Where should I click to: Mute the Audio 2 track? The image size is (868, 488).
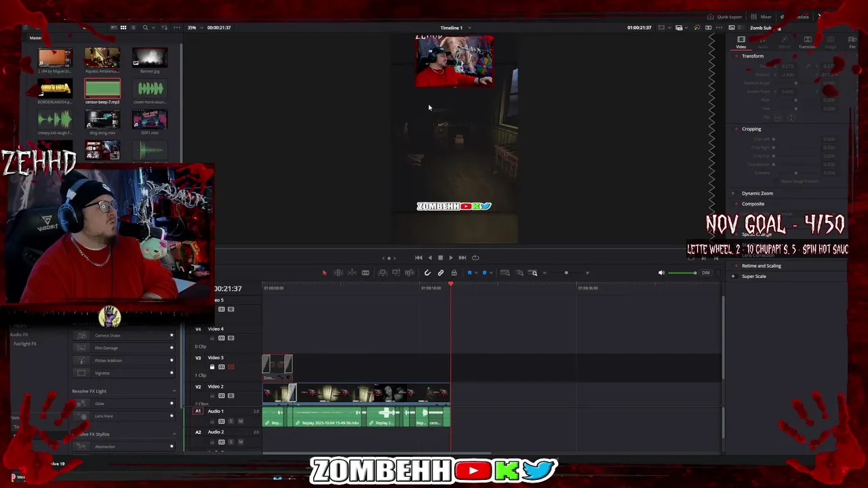tap(240, 442)
